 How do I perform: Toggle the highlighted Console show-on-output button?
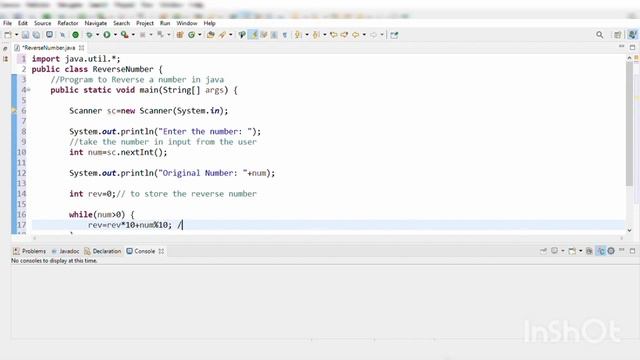click(x=600, y=251)
